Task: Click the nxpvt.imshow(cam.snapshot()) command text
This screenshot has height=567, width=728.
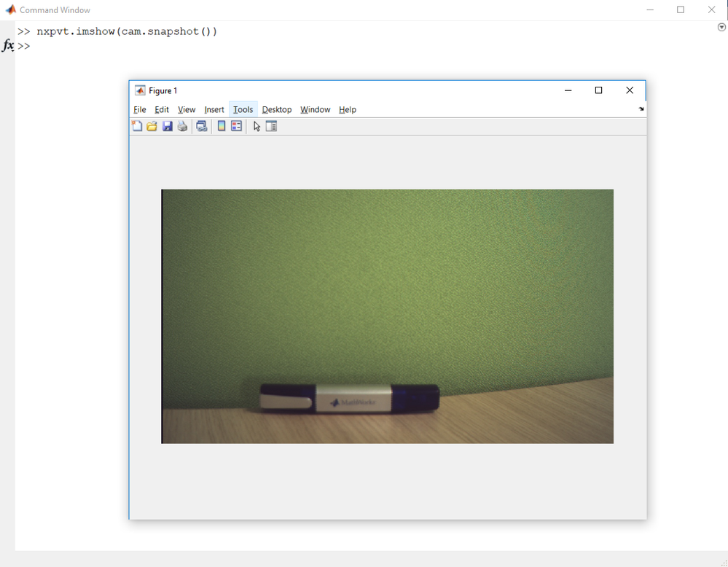Action: tap(127, 31)
